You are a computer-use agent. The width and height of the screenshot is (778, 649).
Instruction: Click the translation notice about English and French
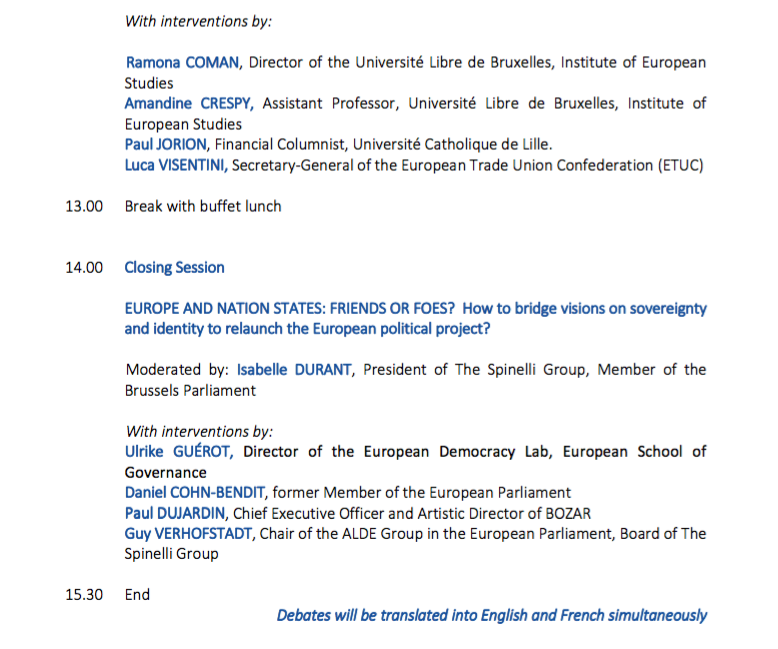(x=492, y=615)
